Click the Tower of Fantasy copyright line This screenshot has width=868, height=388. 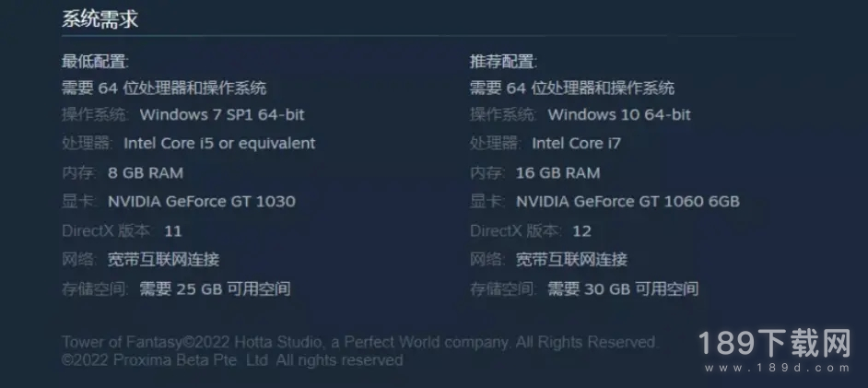point(359,342)
